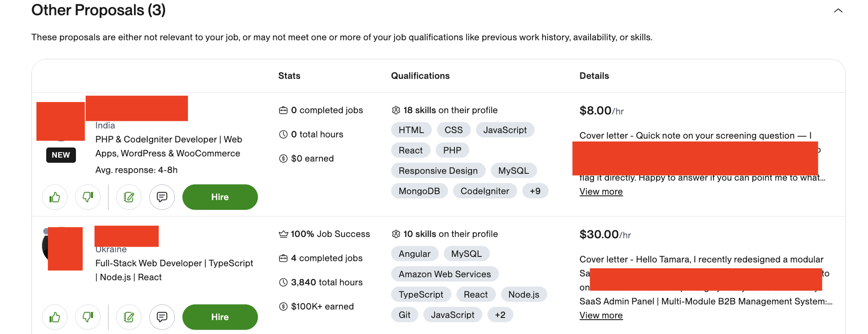Open the Full-Stack Web Developer profile title
This screenshot has width=868, height=334.
[174, 270]
